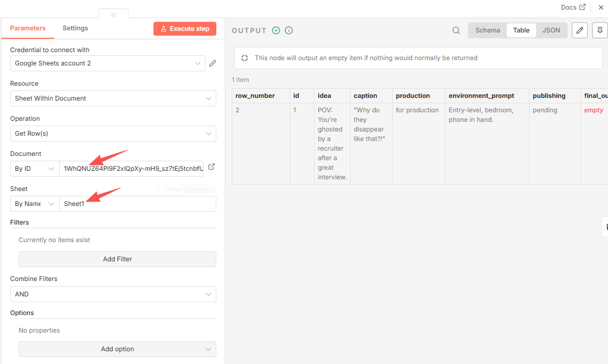This screenshot has width=608, height=364.
Task: Edit the Google Sheets credential pencil icon
Action: click(213, 63)
